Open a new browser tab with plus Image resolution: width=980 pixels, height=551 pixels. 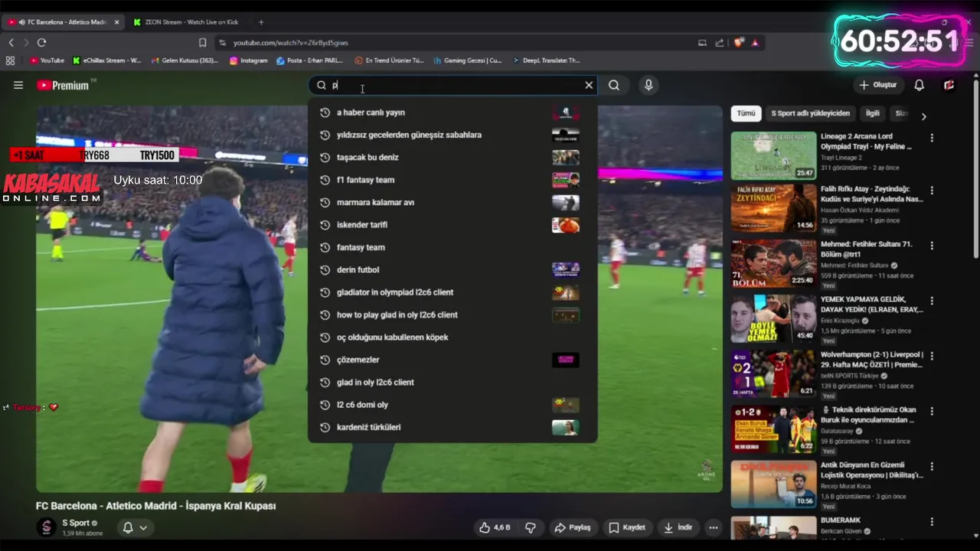point(261,22)
